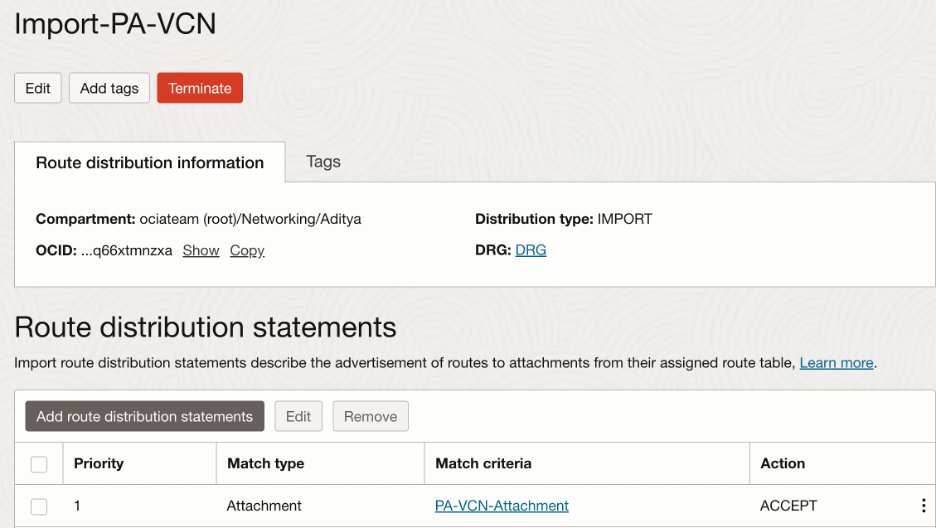
Task: Open the Learn more link
Action: (x=836, y=363)
